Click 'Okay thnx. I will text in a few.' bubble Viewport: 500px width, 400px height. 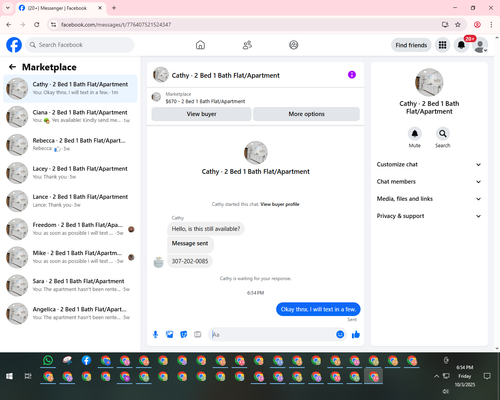point(318,309)
